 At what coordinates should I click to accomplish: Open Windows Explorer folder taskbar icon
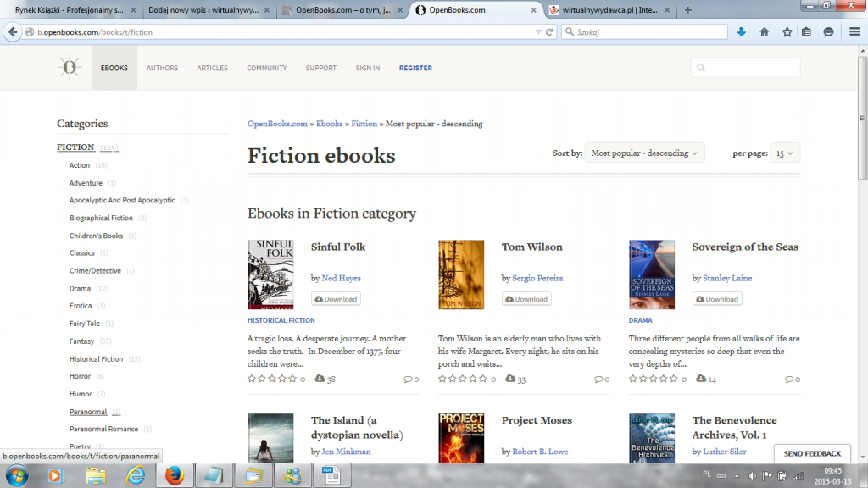pos(96,475)
